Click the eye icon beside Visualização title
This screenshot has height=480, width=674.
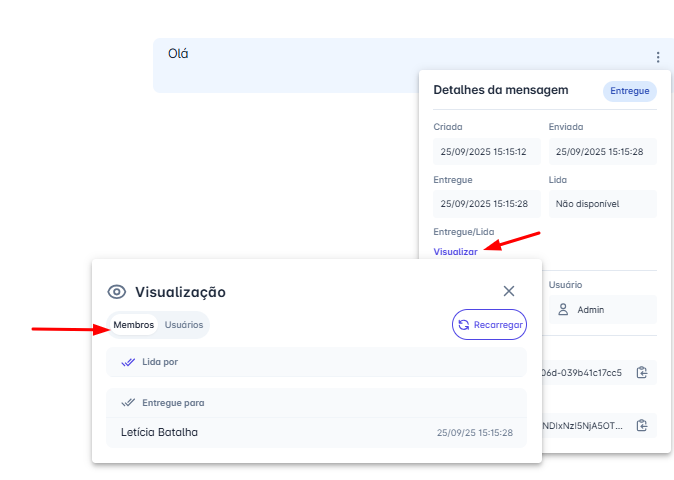pos(117,292)
